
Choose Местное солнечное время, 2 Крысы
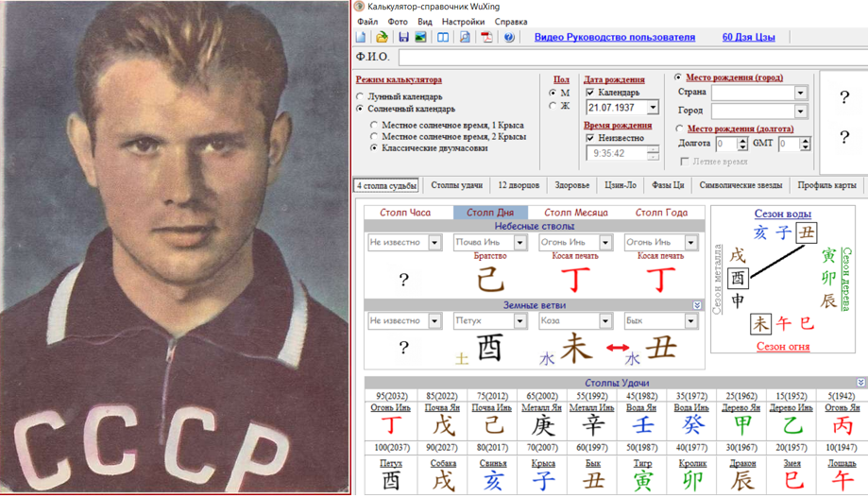[x=374, y=136]
